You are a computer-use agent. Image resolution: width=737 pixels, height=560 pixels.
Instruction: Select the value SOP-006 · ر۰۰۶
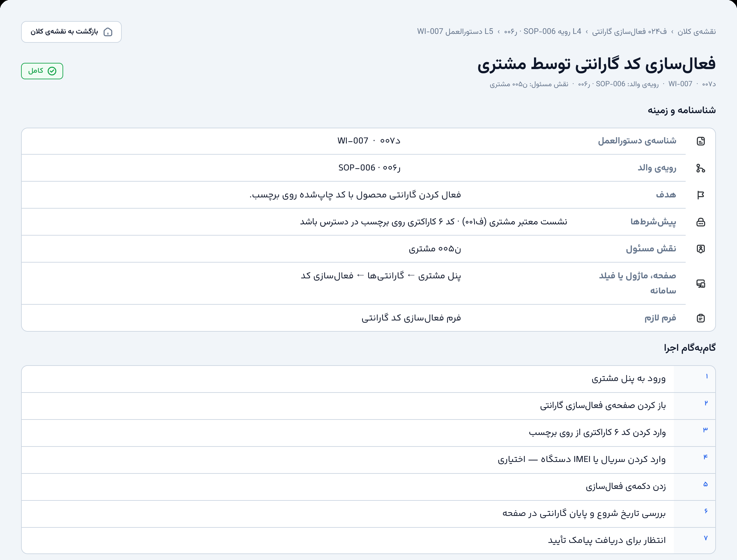(369, 168)
